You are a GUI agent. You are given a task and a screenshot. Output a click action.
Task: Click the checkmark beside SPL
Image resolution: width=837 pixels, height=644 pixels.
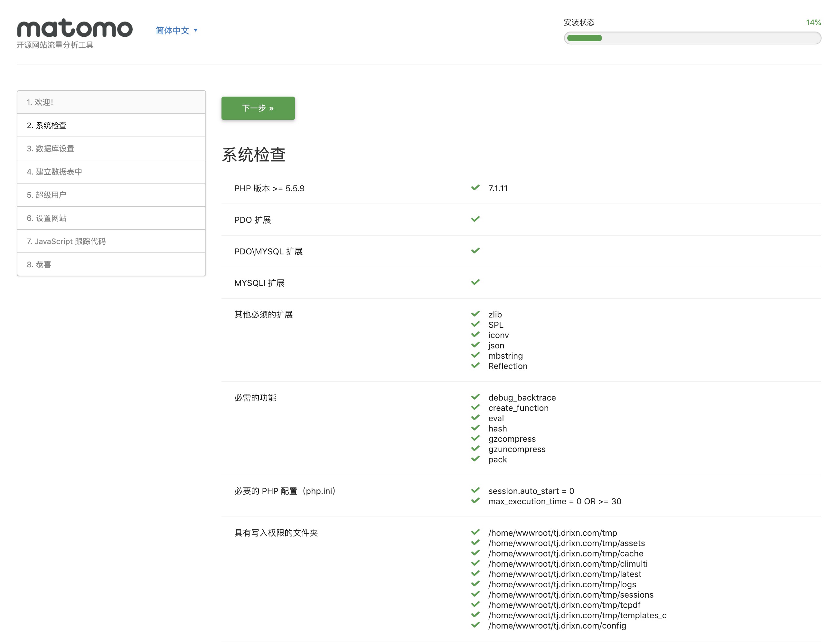click(475, 324)
